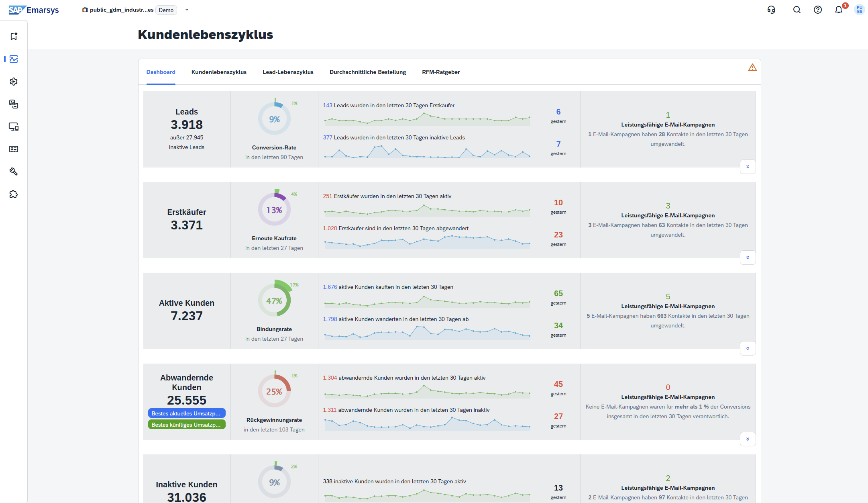868x503 pixels.
Task: Click the Abwandernde Kunden count 25.555
Action: coord(187,400)
